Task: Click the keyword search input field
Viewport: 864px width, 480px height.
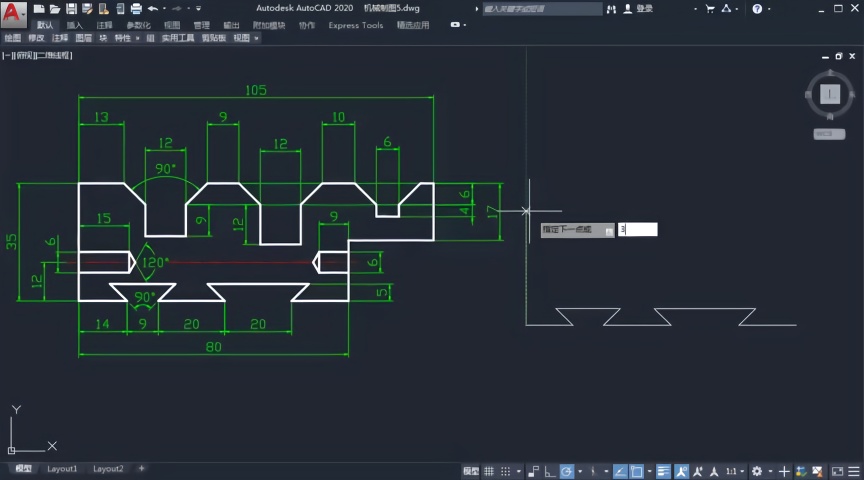Action: click(x=542, y=9)
